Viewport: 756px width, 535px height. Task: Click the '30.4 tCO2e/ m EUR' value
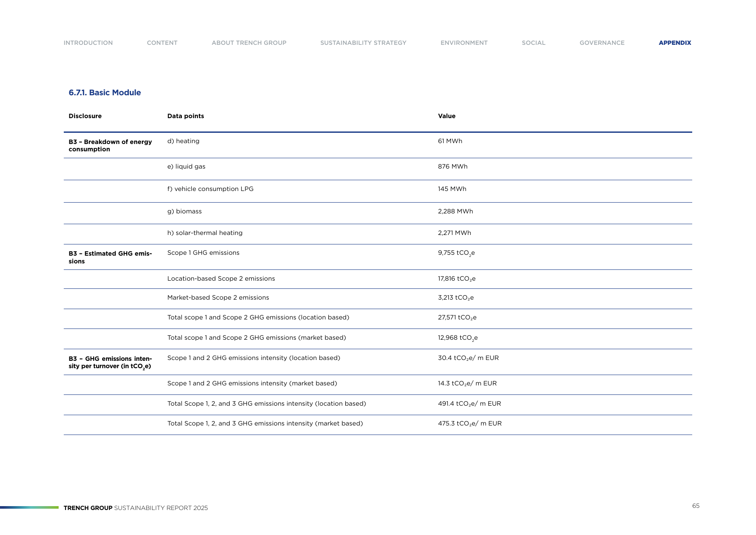(x=469, y=358)
